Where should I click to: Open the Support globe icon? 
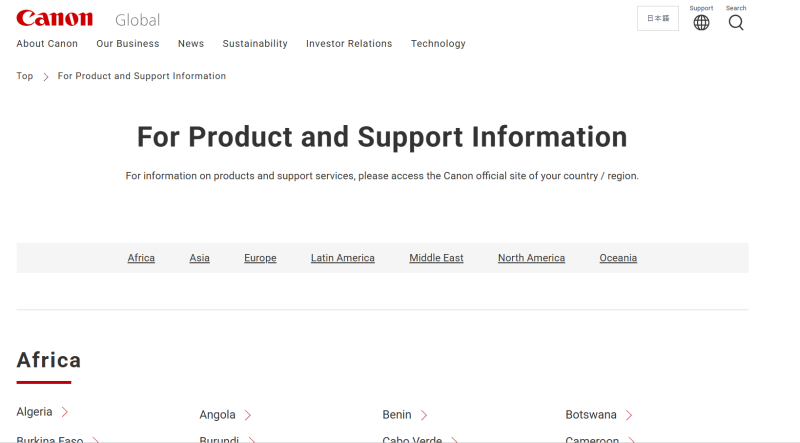coord(701,22)
